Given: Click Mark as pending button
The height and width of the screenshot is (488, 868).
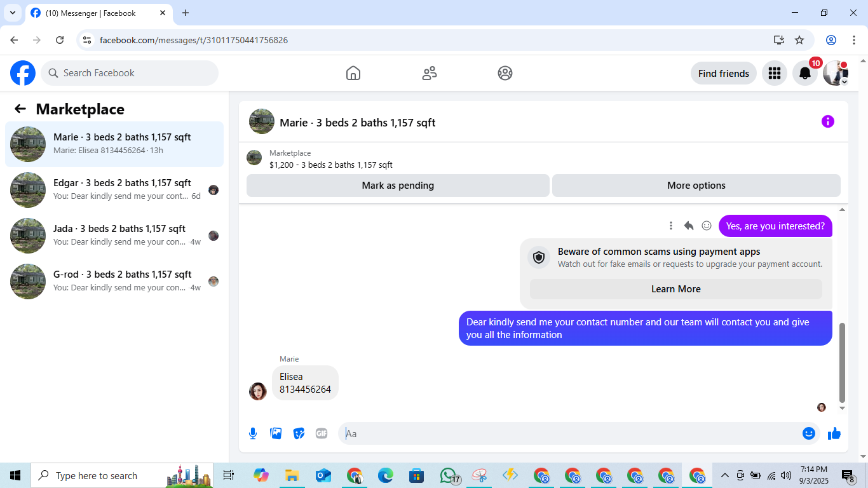Looking at the screenshot, I should 398,186.
